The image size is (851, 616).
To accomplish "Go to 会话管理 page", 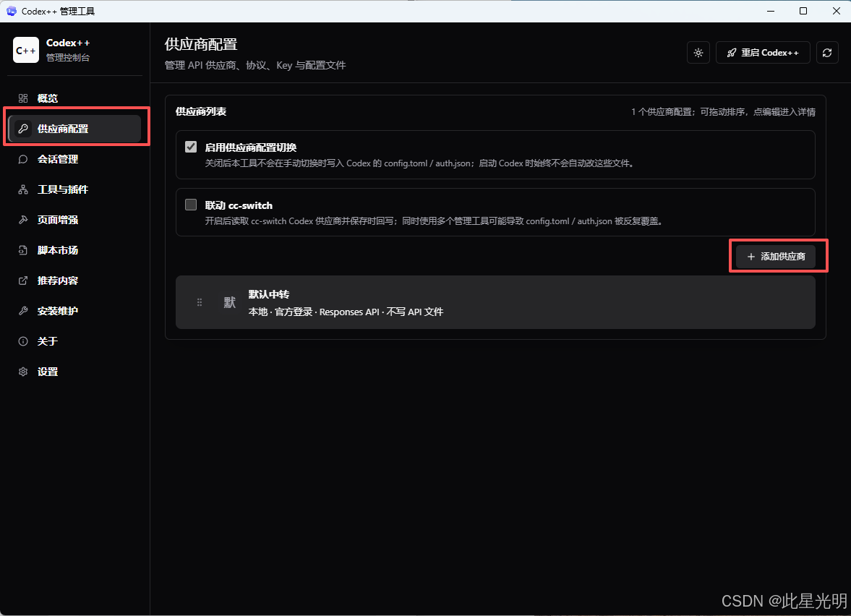I will [74, 159].
